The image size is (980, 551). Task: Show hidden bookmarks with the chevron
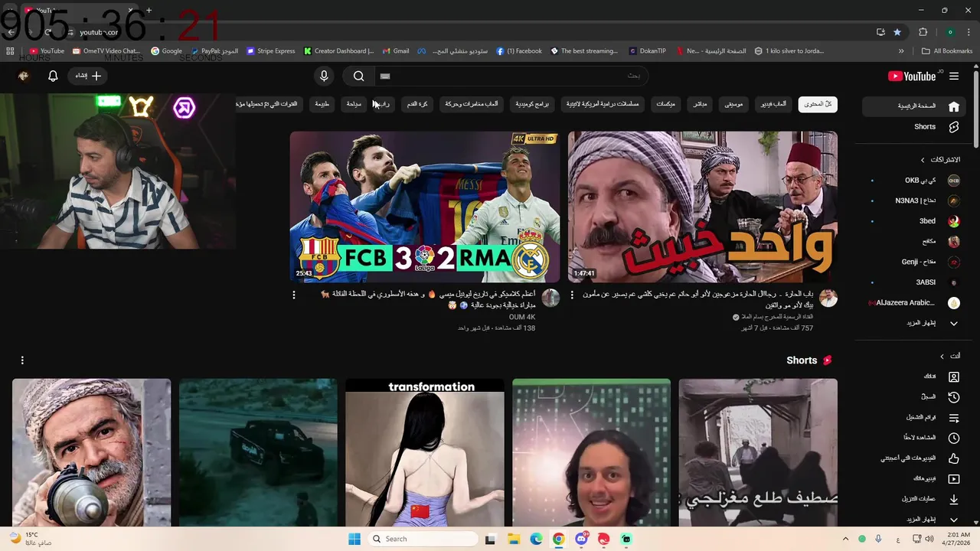901,51
